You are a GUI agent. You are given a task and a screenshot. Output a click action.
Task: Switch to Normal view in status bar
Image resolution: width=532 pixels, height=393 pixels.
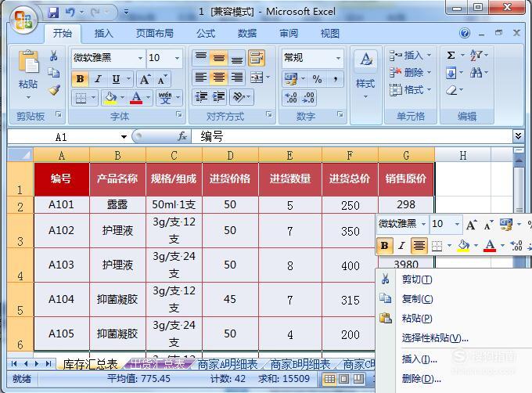[x=329, y=379]
